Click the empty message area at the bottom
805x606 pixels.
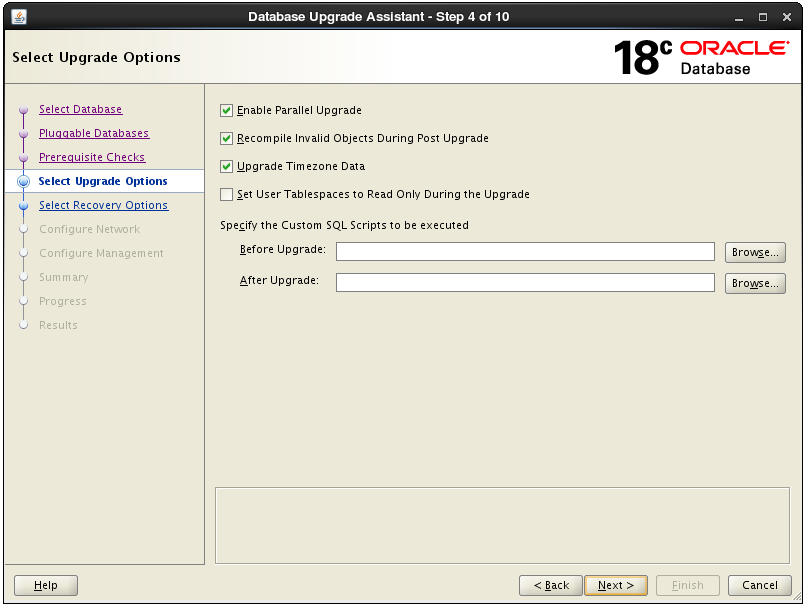click(x=502, y=525)
